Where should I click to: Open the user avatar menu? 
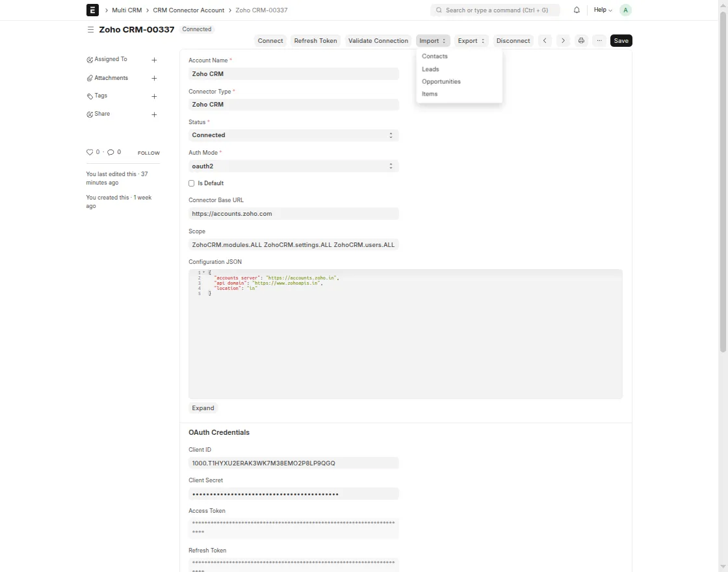(x=625, y=10)
